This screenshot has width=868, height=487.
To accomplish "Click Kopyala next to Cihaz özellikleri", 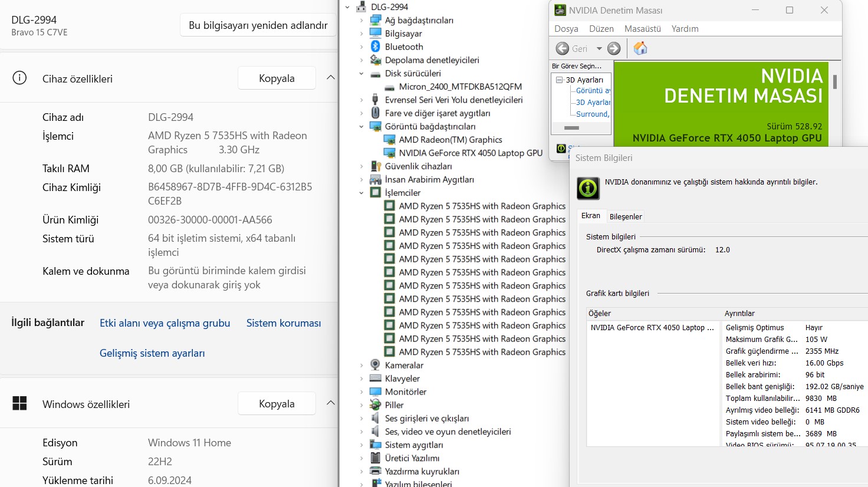I will (x=277, y=78).
